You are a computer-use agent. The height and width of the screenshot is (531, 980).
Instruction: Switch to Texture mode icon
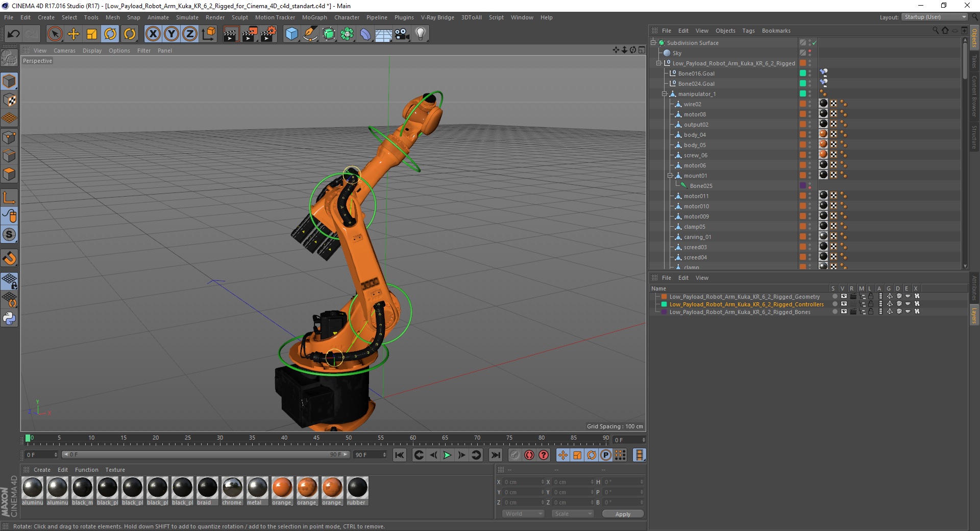[9, 100]
